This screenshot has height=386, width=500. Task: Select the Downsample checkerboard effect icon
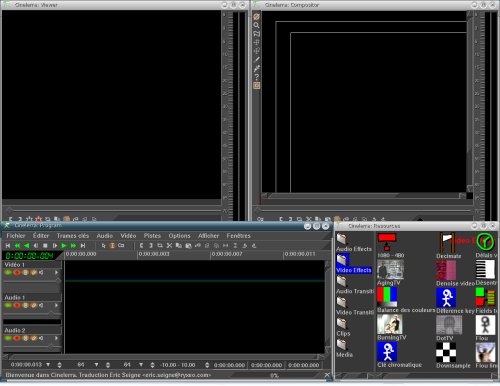pyautogui.click(x=446, y=352)
